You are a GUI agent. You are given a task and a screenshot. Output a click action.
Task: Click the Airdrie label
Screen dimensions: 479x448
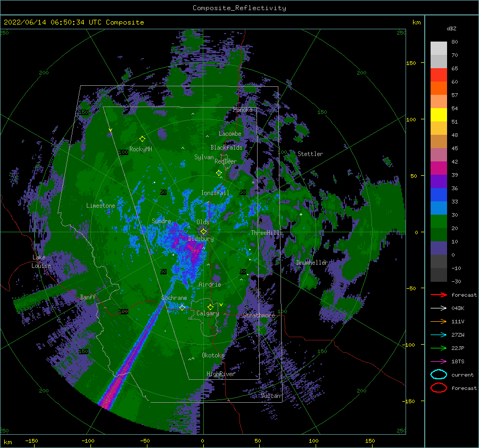(210, 284)
